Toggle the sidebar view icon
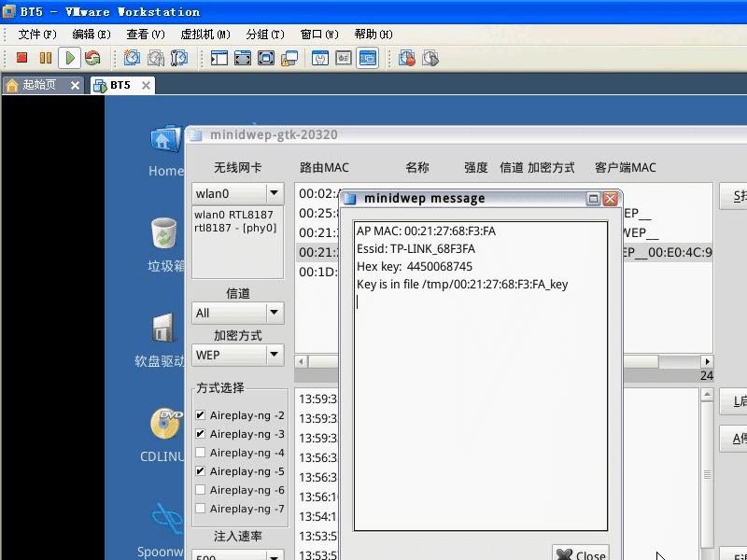This screenshot has height=560, width=747. (x=219, y=58)
